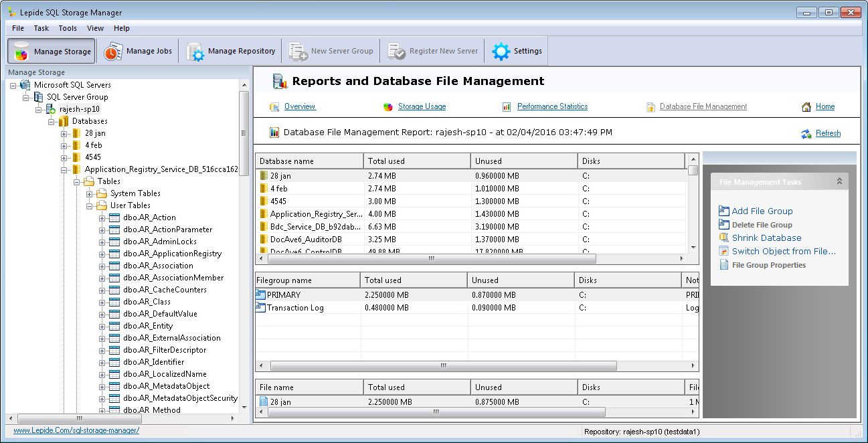This screenshot has width=868, height=443.
Task: Select dbo.AR_MetadataObject table in tree
Action: (x=166, y=386)
